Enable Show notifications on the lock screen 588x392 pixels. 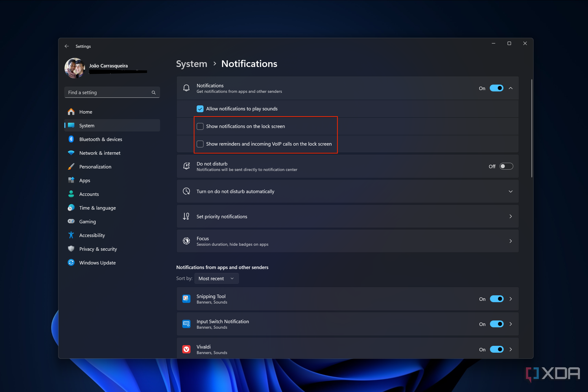point(200,126)
